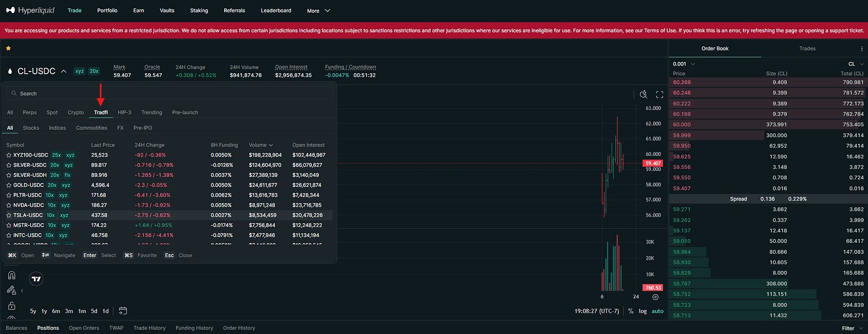The width and height of the screenshot is (868, 334).
Task: Open chart timezone selector 19:08:27 (UTC-7)
Action: (x=596, y=311)
